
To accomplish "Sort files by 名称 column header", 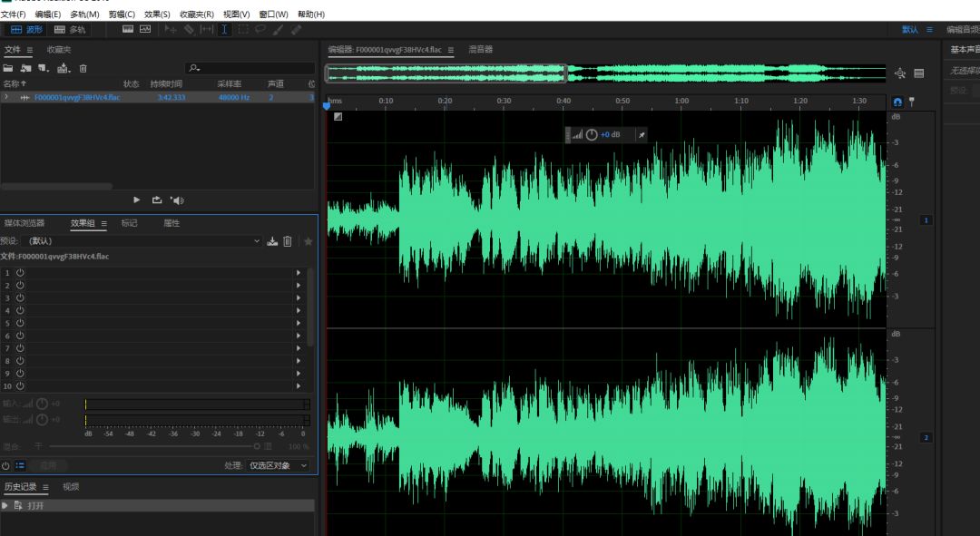I will [15, 83].
